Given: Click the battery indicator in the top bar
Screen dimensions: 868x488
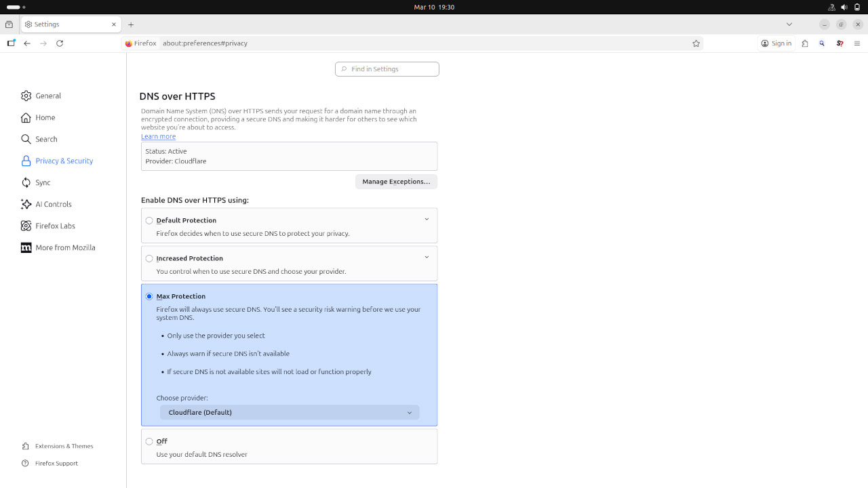Looking at the screenshot, I should [x=857, y=7].
